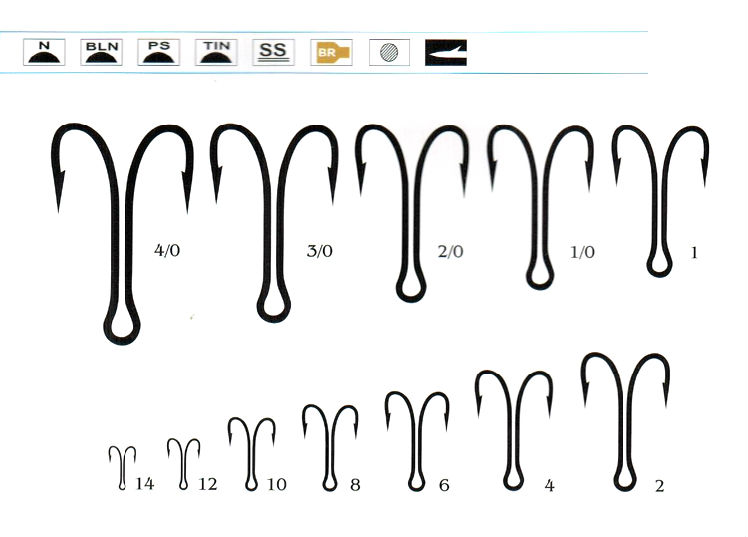
Task: Select the size 2/0 double hook image
Action: point(411,213)
